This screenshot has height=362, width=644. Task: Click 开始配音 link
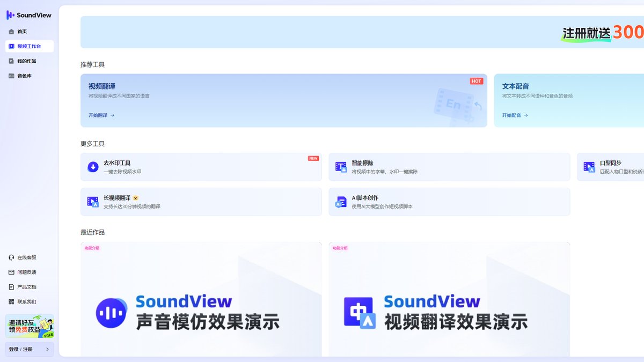point(515,115)
